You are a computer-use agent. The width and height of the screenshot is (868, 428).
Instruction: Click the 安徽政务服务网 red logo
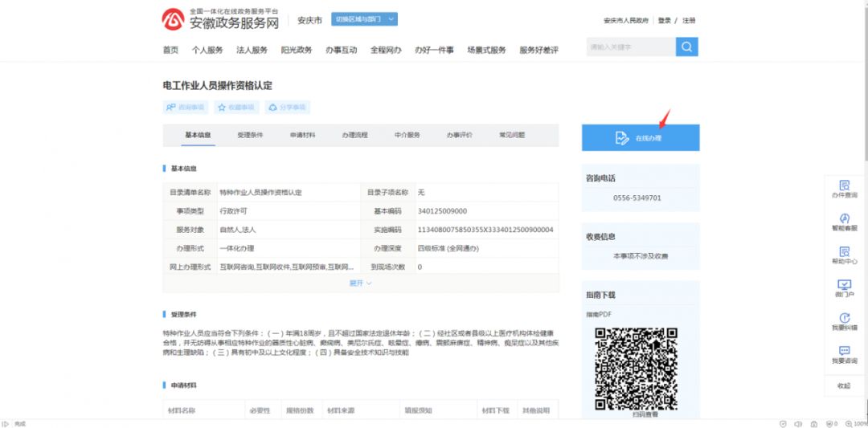pyautogui.click(x=173, y=20)
